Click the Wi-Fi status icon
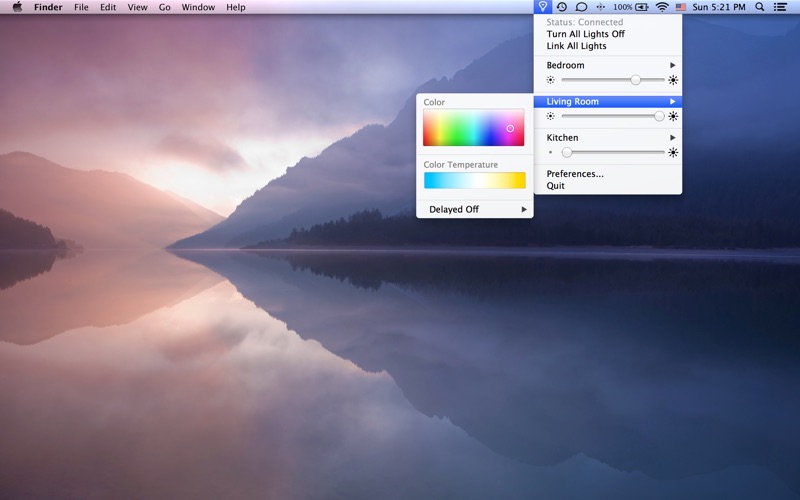 (661, 7)
